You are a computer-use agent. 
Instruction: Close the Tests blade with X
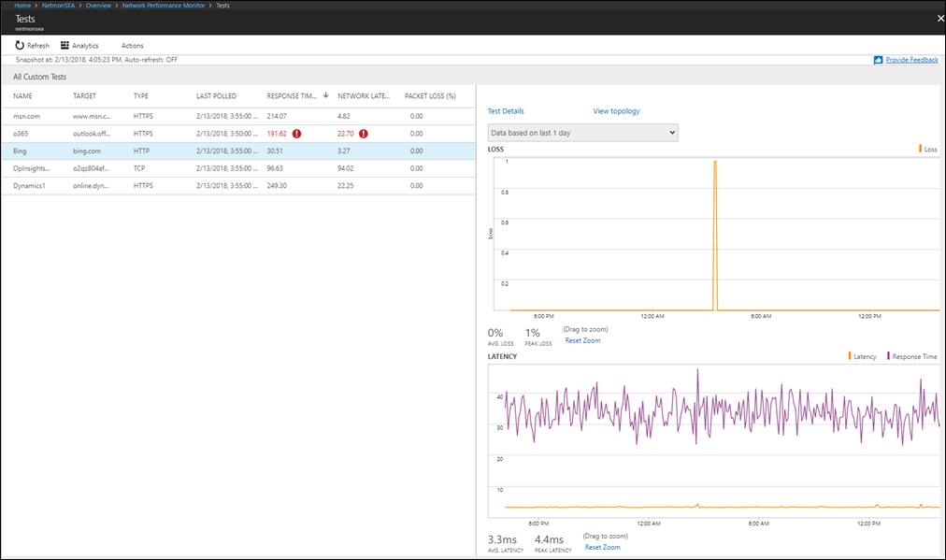(x=939, y=18)
